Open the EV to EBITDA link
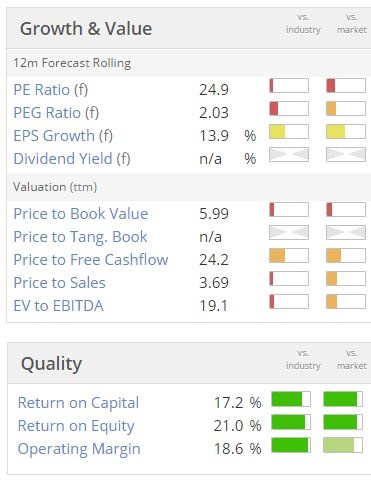The height and width of the screenshot is (483, 371). (x=58, y=306)
